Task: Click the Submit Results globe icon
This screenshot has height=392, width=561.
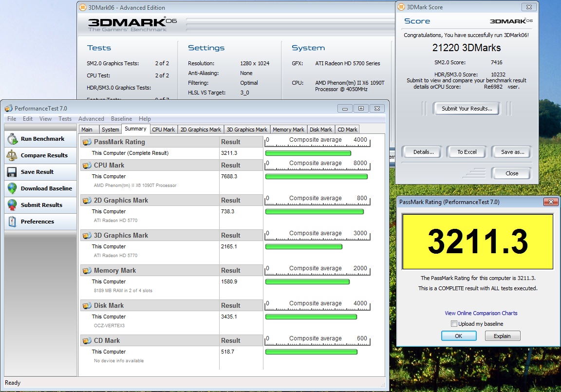Action: 12,205
